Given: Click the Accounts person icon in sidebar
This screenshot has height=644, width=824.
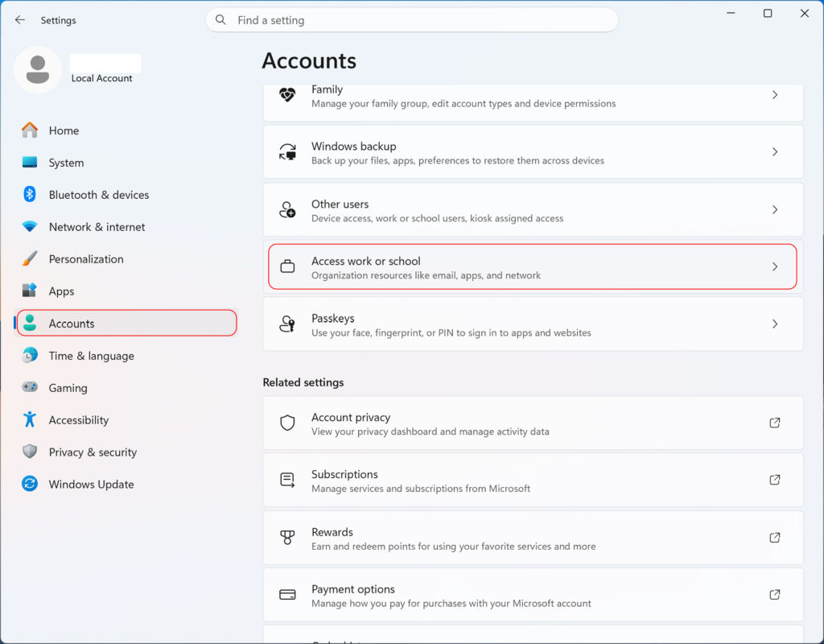Looking at the screenshot, I should point(30,323).
